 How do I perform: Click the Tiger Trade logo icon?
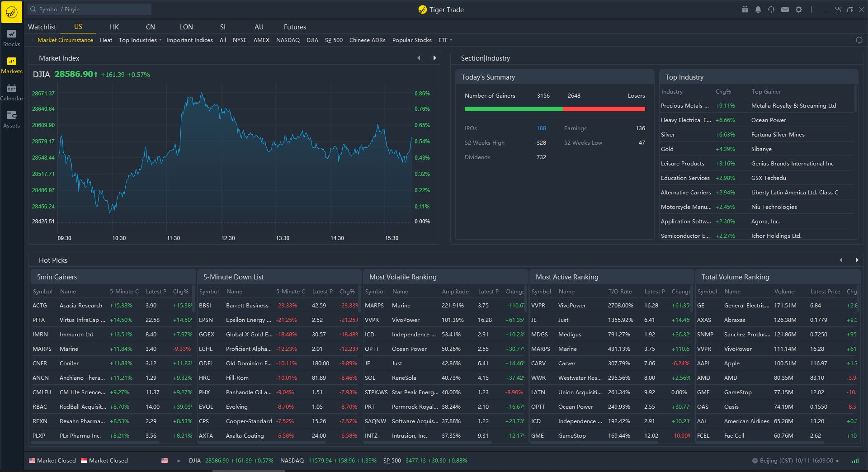tap(12, 12)
